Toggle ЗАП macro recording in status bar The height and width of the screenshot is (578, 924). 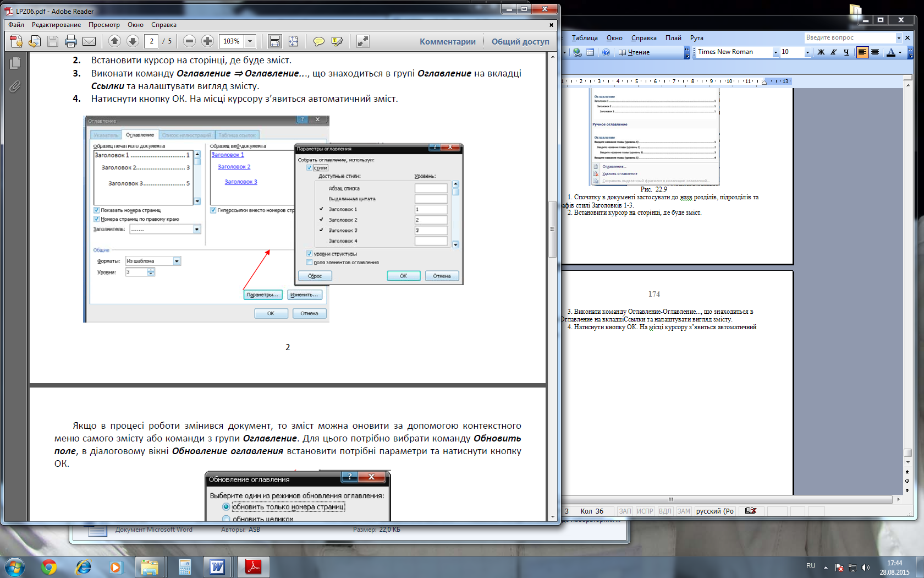pyautogui.click(x=625, y=511)
